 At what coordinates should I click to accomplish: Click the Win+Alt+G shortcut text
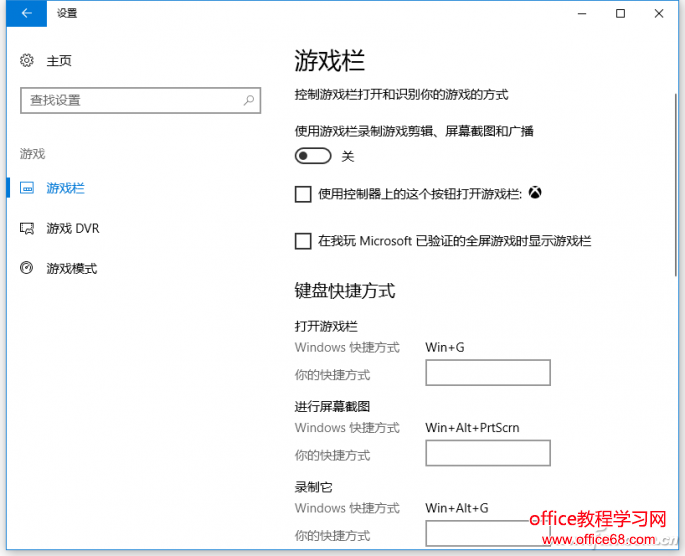(457, 508)
